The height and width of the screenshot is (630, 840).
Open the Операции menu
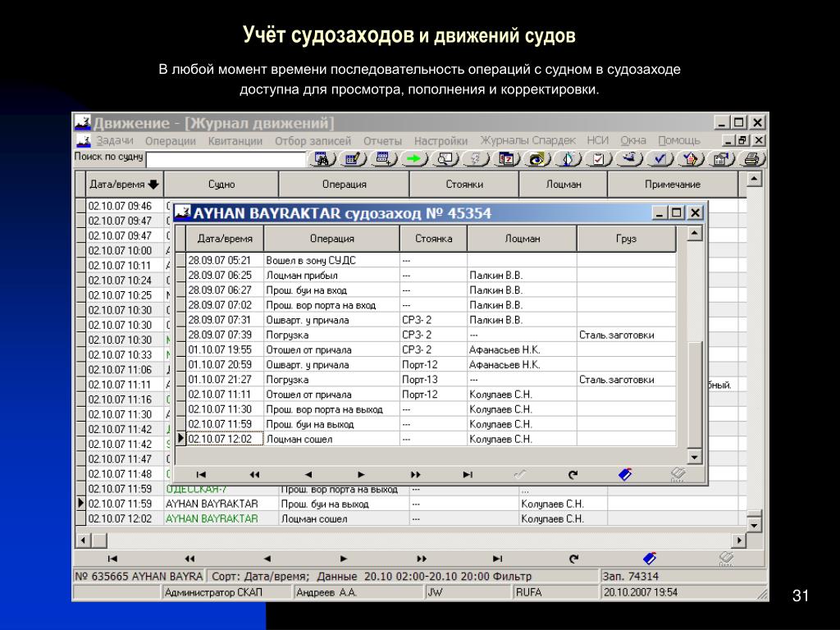pyautogui.click(x=171, y=140)
